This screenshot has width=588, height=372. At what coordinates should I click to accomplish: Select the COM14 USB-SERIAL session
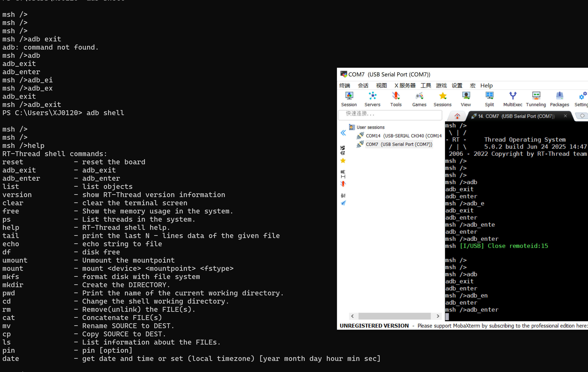[x=403, y=136]
